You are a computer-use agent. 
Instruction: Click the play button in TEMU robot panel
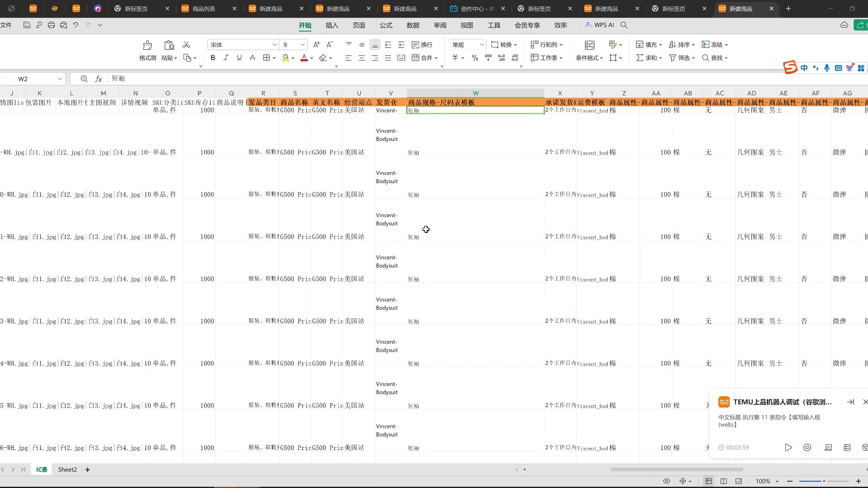[788, 447]
